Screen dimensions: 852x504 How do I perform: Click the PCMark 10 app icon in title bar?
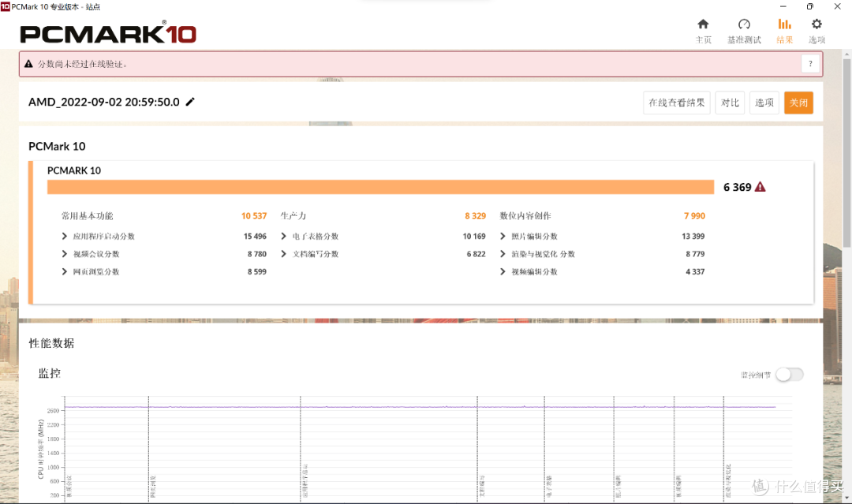[6, 6]
